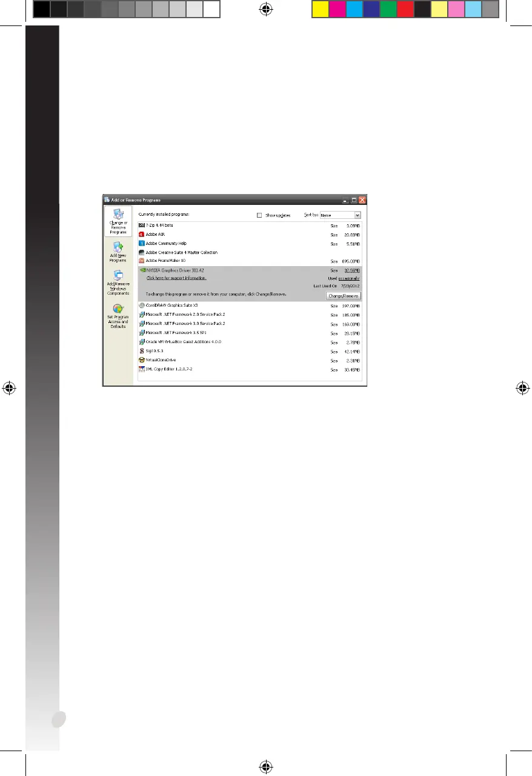Click the VirtualCloneDrive icon
Screen dimensions: 532x776
142,360
